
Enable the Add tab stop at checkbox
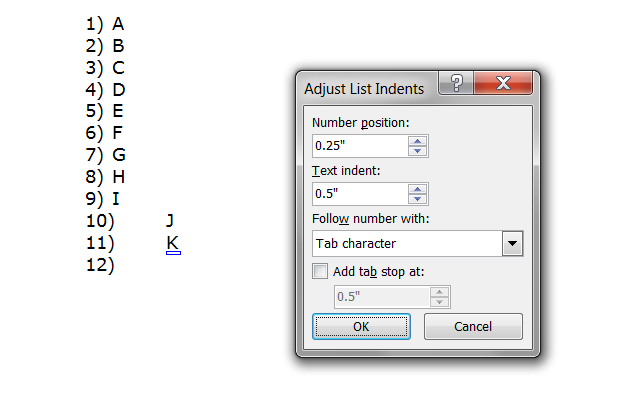[x=320, y=271]
